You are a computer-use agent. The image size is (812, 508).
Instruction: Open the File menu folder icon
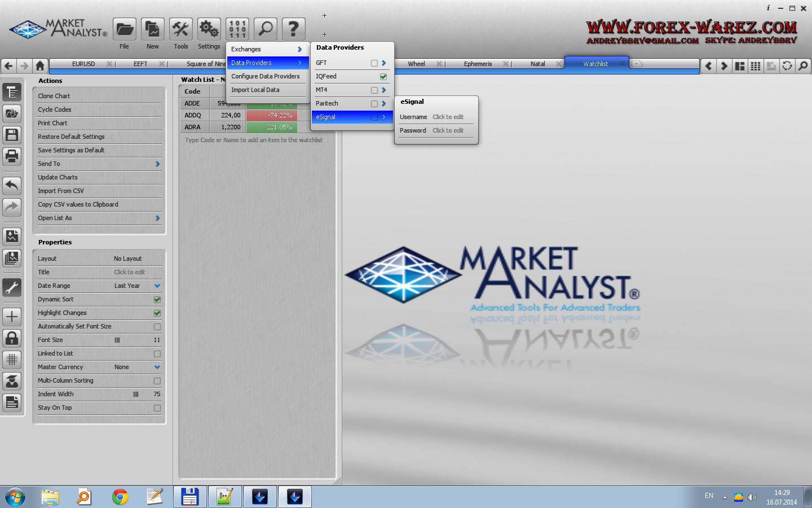[124, 29]
